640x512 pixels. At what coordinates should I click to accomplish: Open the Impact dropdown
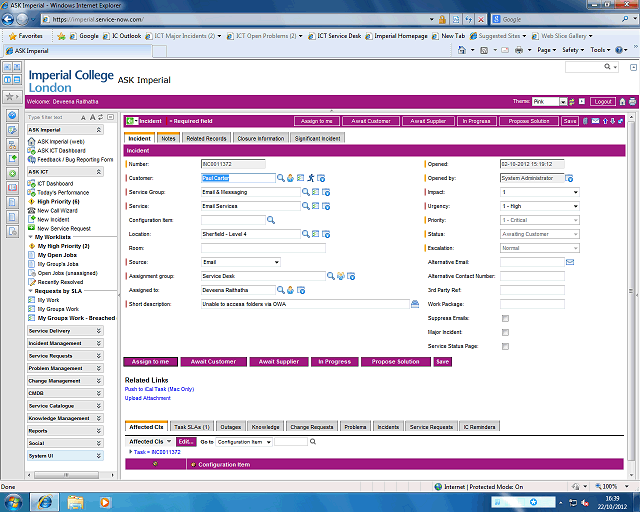(x=540, y=191)
